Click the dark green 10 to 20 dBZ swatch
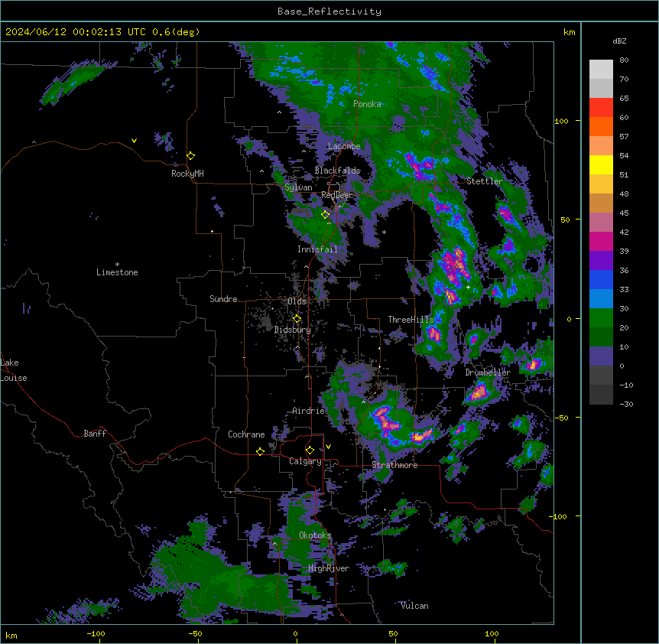The image size is (659, 644). point(601,337)
